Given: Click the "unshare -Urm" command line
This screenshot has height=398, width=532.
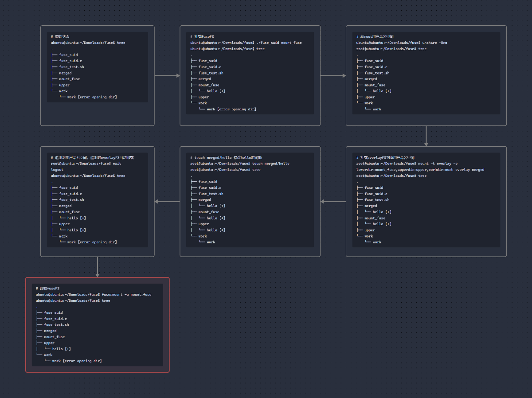Looking at the screenshot, I should 402,43.
